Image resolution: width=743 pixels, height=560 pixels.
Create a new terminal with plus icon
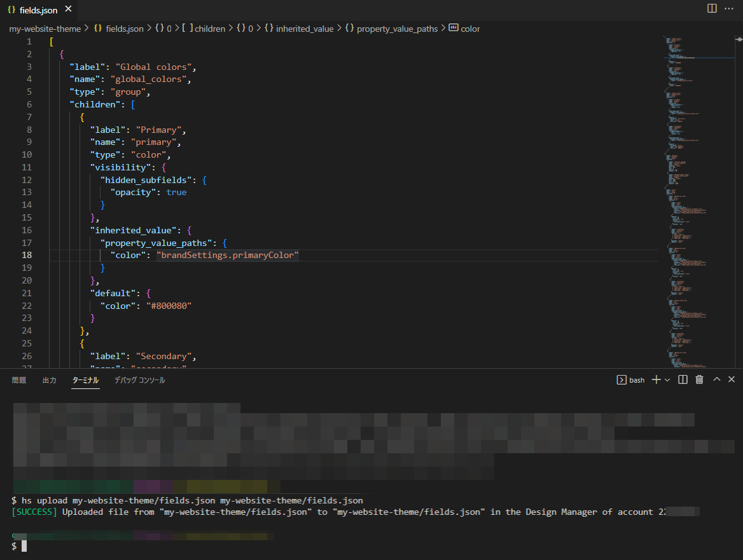656,379
